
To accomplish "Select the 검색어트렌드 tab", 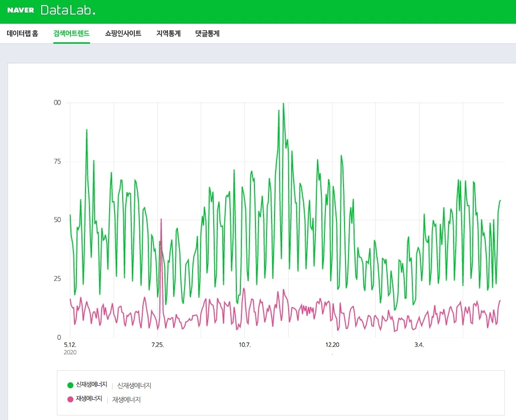I will tap(71, 33).
